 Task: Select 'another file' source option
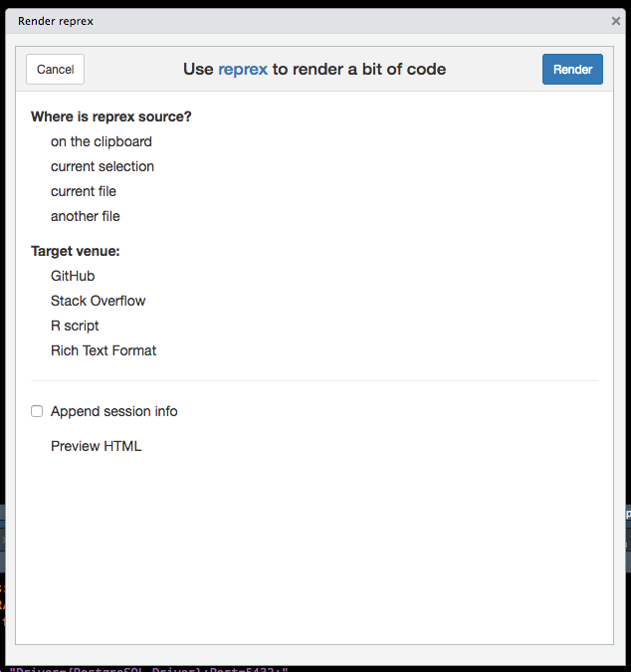pyautogui.click(x=86, y=216)
